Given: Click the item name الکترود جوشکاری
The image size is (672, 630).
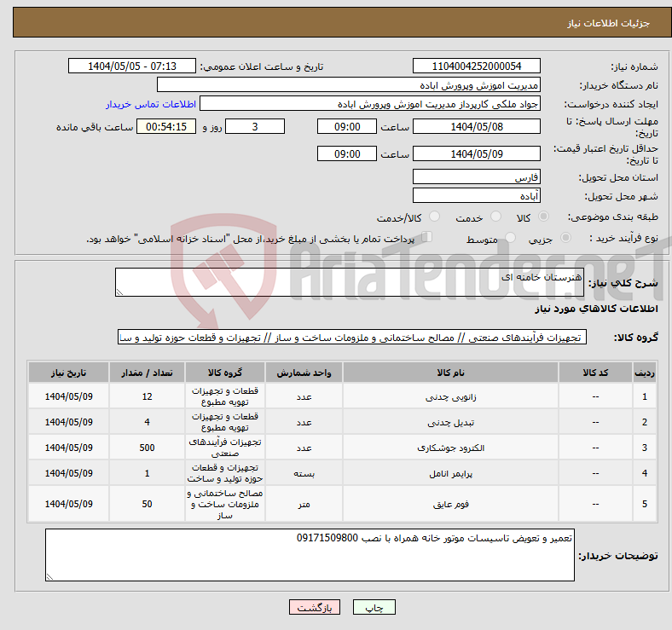Looking at the screenshot, I should (450, 448).
